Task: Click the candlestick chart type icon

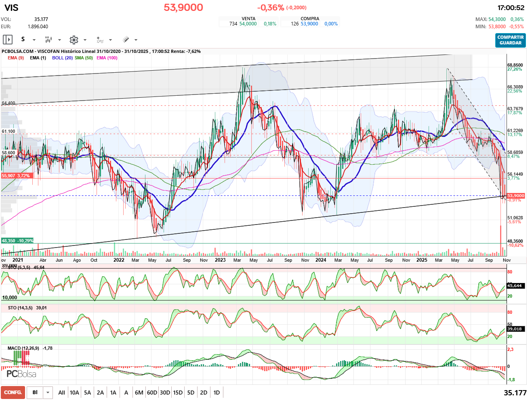Action: pyautogui.click(x=48, y=40)
